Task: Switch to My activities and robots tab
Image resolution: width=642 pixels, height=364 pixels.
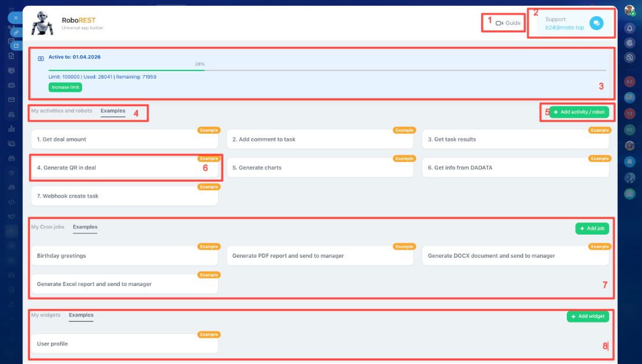Action: coord(61,111)
